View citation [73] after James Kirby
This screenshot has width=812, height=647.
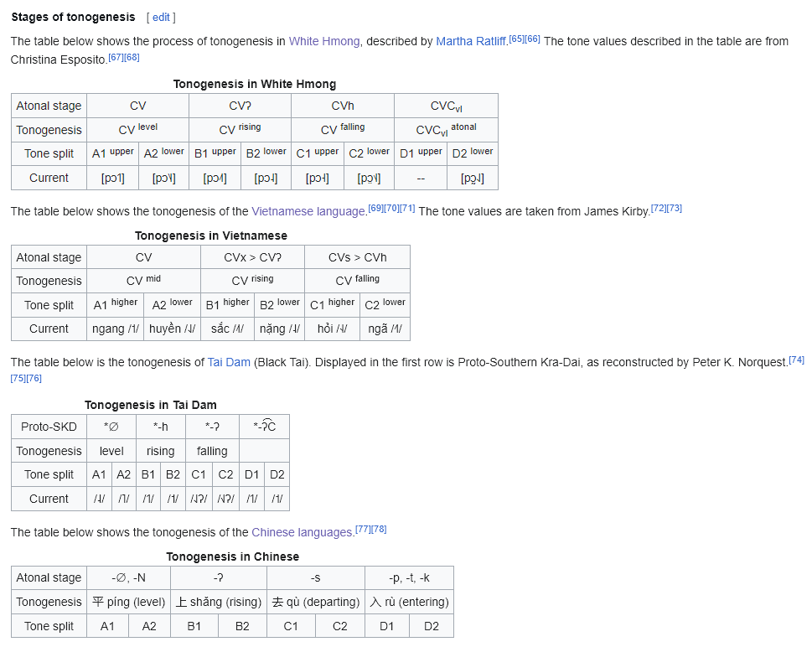click(675, 208)
